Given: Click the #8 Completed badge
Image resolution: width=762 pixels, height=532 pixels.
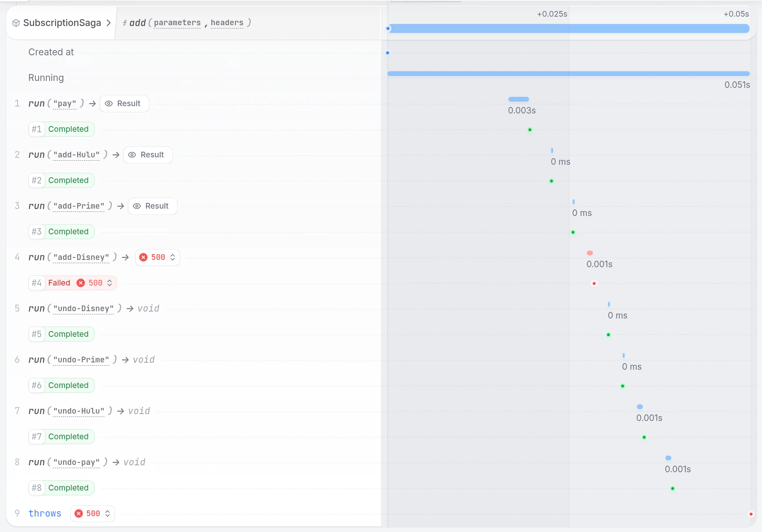Looking at the screenshot, I should click(61, 488).
